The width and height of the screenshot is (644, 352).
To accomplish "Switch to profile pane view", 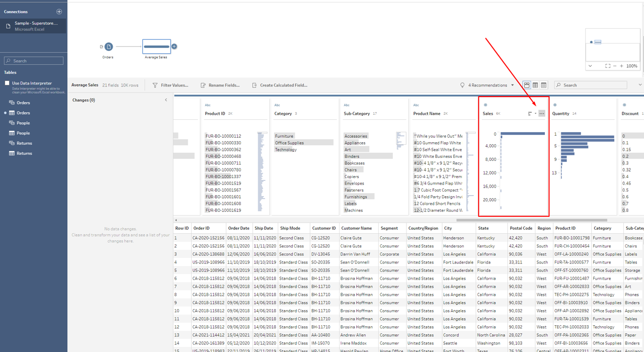I will [527, 85].
